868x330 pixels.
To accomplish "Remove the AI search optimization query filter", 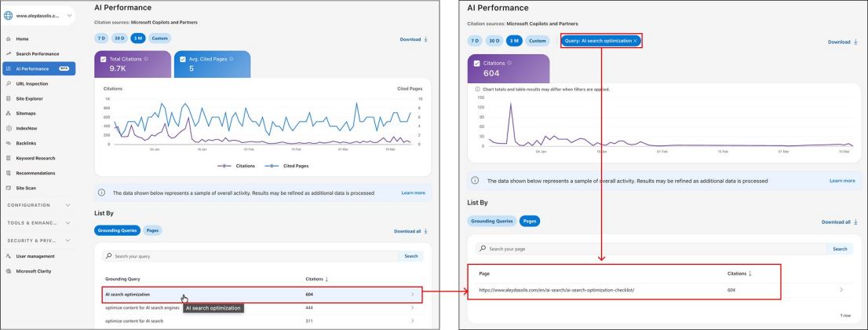I will (636, 41).
